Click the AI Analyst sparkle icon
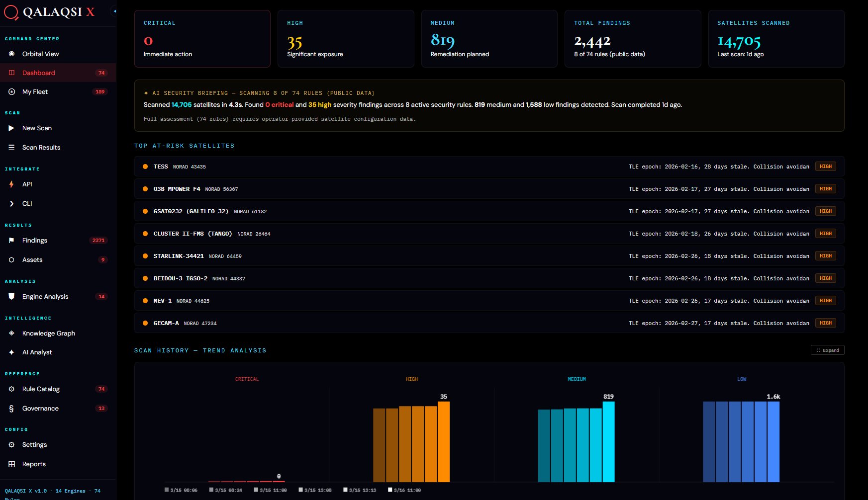Image resolution: width=868 pixels, height=500 pixels. point(10,352)
